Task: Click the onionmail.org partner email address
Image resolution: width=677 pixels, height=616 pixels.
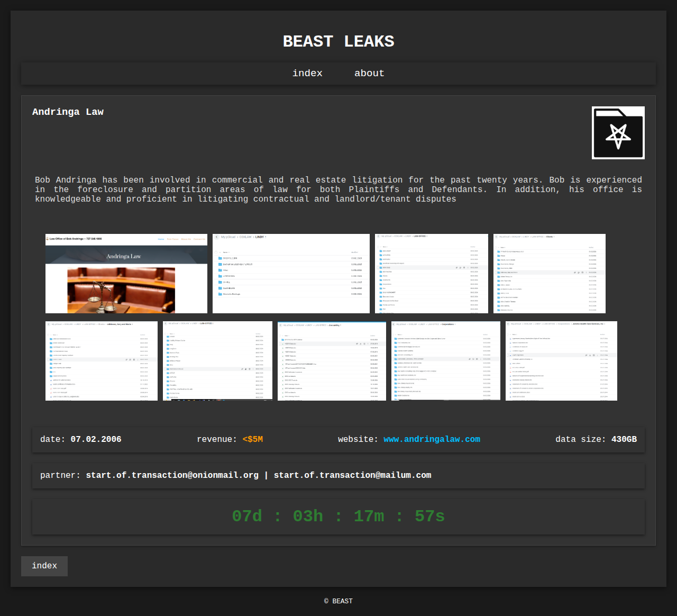Action: (x=172, y=475)
